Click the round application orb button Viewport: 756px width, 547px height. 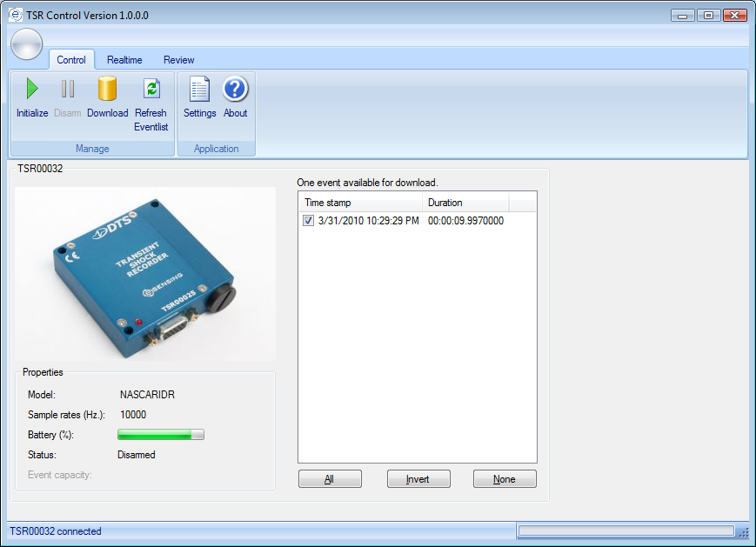[26, 43]
